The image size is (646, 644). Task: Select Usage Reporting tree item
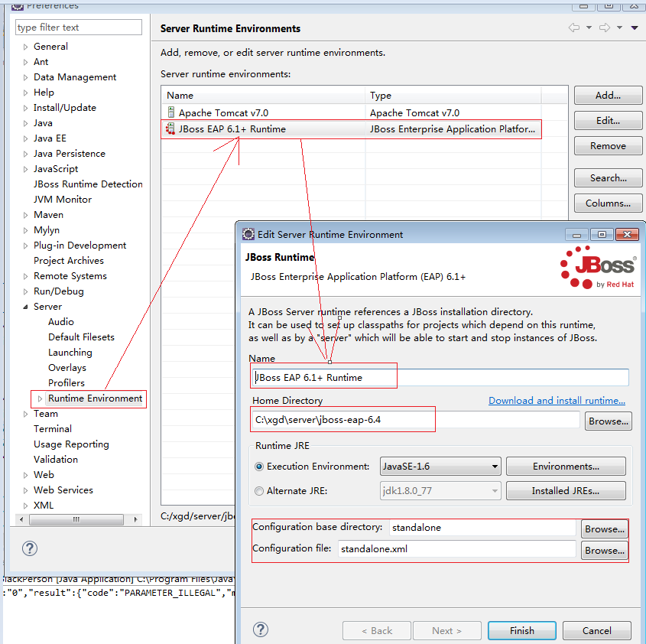(71, 444)
